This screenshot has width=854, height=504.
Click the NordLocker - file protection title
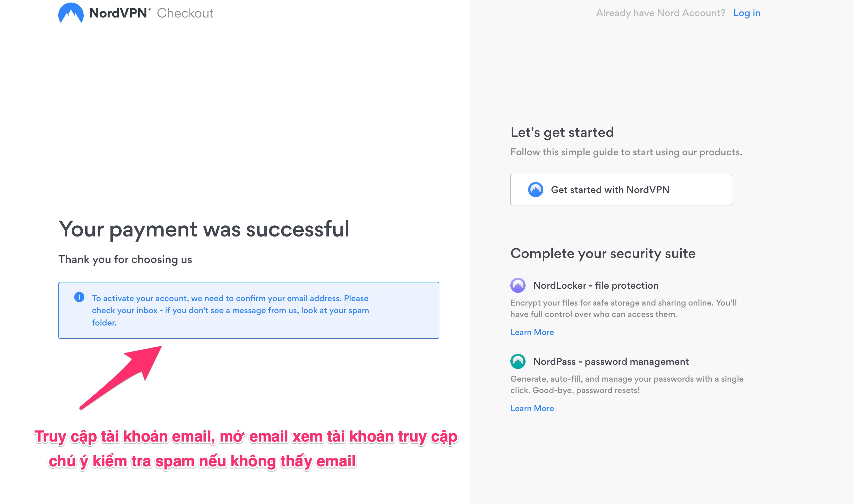point(596,286)
